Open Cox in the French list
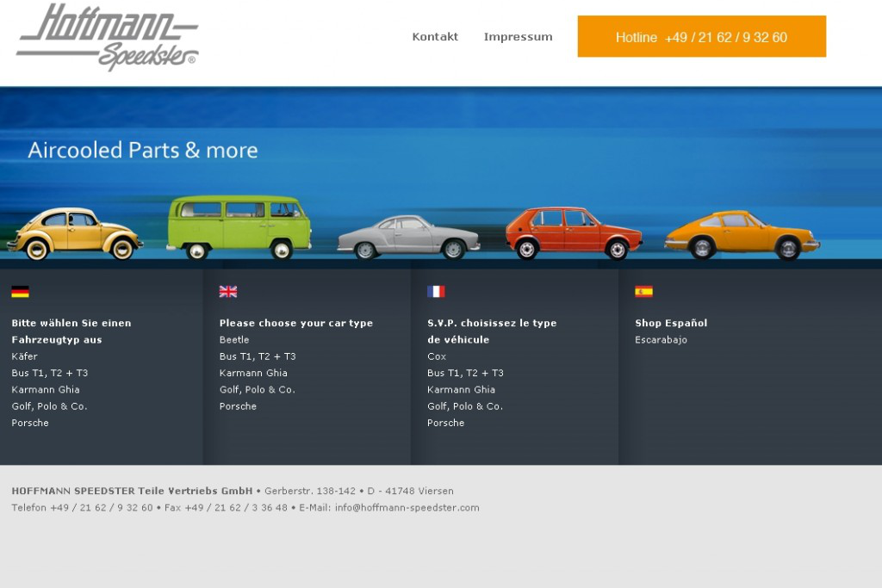Image resolution: width=882 pixels, height=588 pixels. point(437,356)
